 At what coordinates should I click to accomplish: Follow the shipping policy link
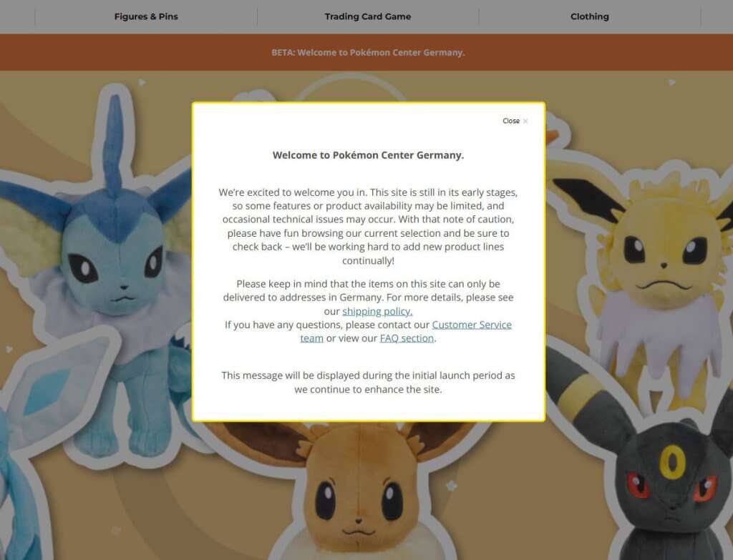pyautogui.click(x=377, y=311)
